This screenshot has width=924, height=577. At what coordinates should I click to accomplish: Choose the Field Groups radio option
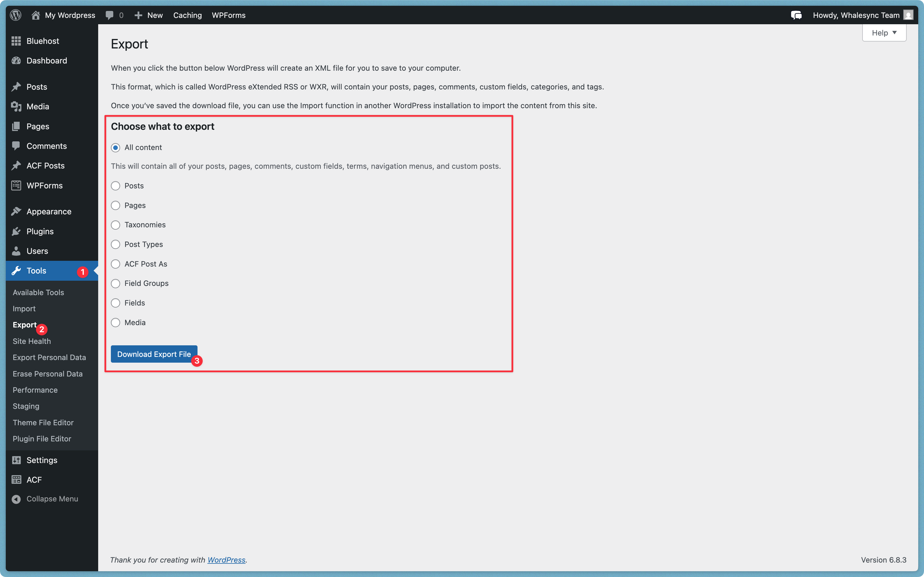[115, 283]
